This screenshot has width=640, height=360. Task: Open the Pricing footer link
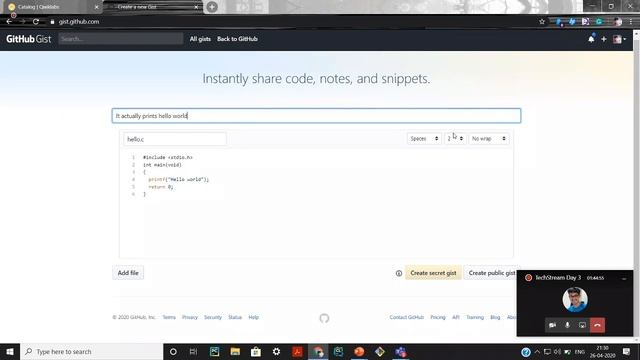pyautogui.click(x=438, y=317)
